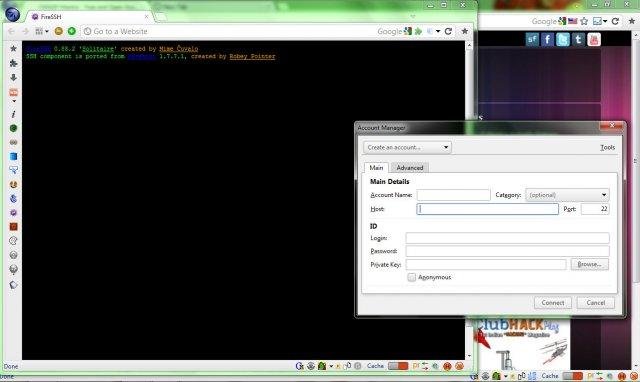Switch to the Main tab
This screenshot has width=640, height=382.
(376, 168)
